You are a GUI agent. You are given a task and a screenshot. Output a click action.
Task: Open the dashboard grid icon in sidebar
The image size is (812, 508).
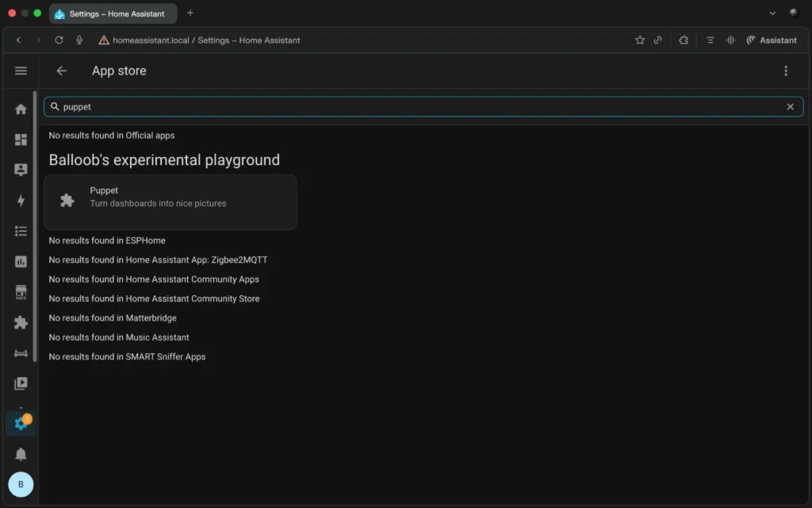coord(21,140)
